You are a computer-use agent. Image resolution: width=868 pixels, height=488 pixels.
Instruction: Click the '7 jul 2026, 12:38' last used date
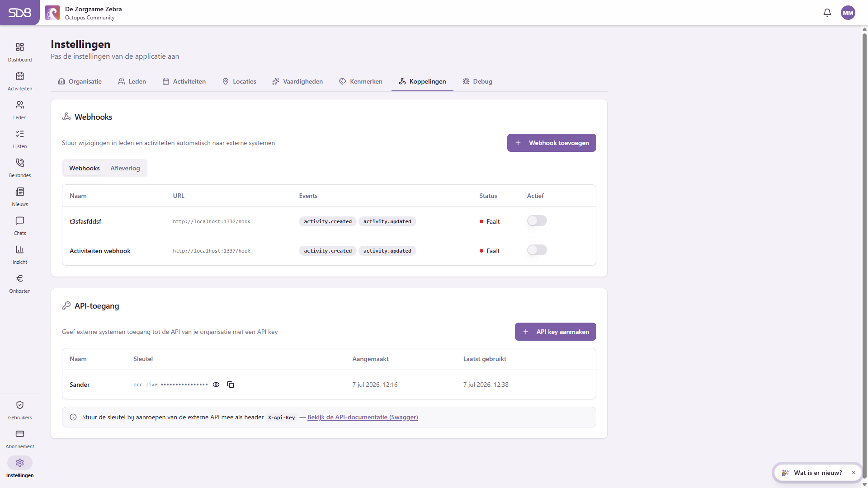click(486, 385)
